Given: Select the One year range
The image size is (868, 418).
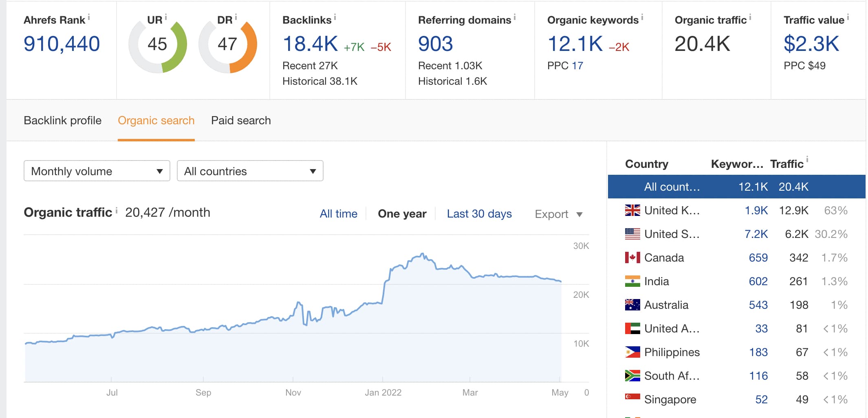Looking at the screenshot, I should (402, 214).
